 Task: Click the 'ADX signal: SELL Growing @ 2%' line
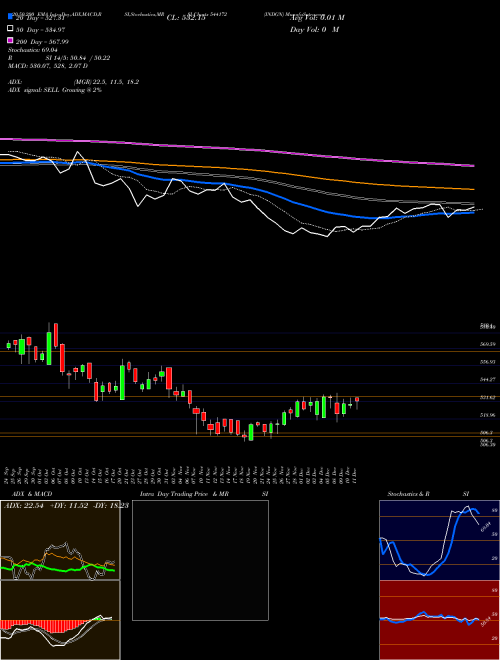tap(55, 90)
